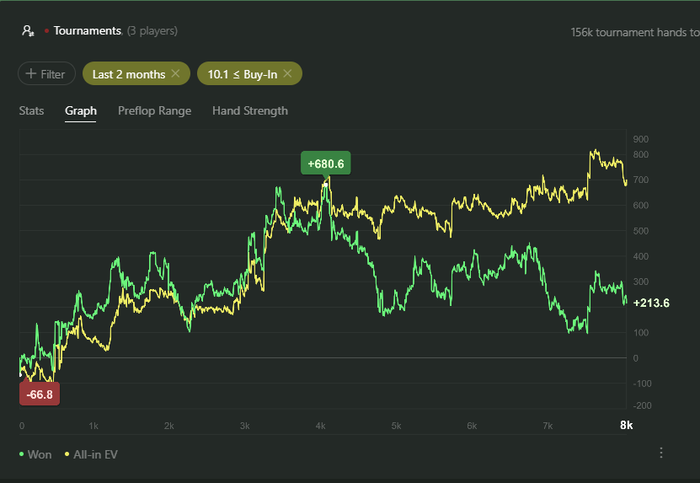This screenshot has height=483, width=700.
Task: Click the 156k tournament hands text
Action: [635, 32]
